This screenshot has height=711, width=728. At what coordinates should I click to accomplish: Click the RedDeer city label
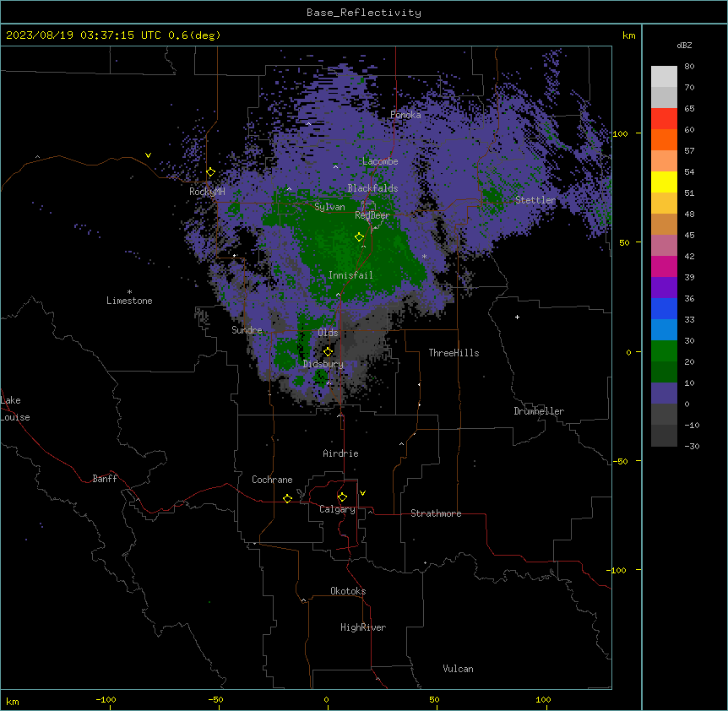tap(372, 215)
